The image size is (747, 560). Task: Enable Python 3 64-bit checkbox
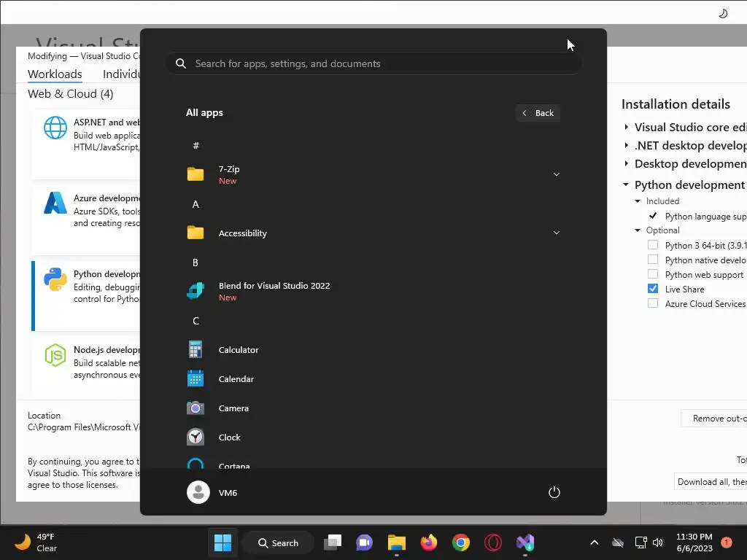coord(653,245)
